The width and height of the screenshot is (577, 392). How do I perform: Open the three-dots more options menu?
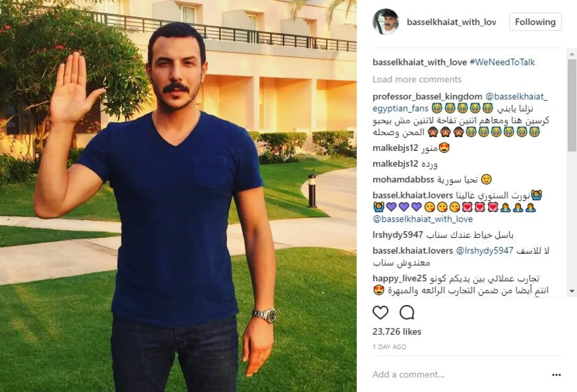pos(556,375)
